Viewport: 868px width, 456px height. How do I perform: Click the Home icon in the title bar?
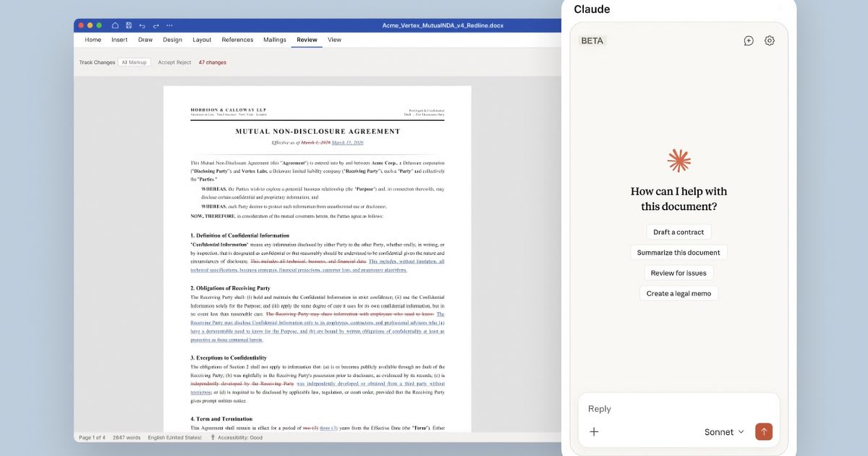click(115, 25)
